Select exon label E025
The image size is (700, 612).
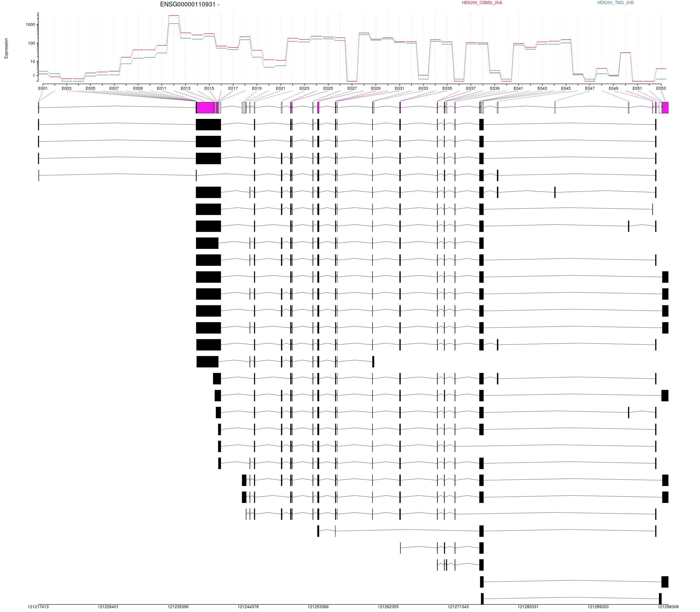(328, 89)
